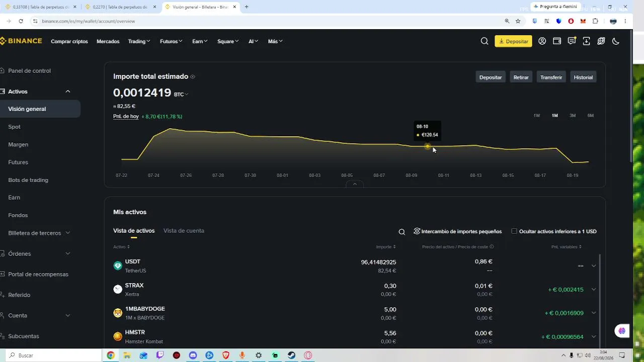644x362 pixels.
Task: Go to Spot in the sidebar
Action: [x=14, y=127]
